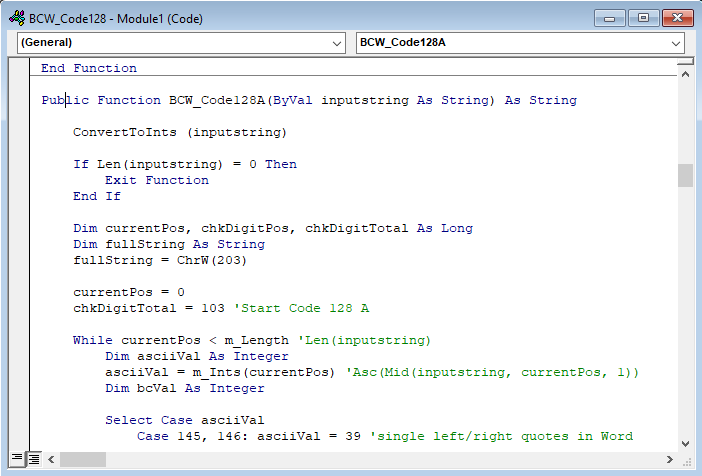Maximize the Module1 code window
This screenshot has height=476, width=702.
click(643, 18)
